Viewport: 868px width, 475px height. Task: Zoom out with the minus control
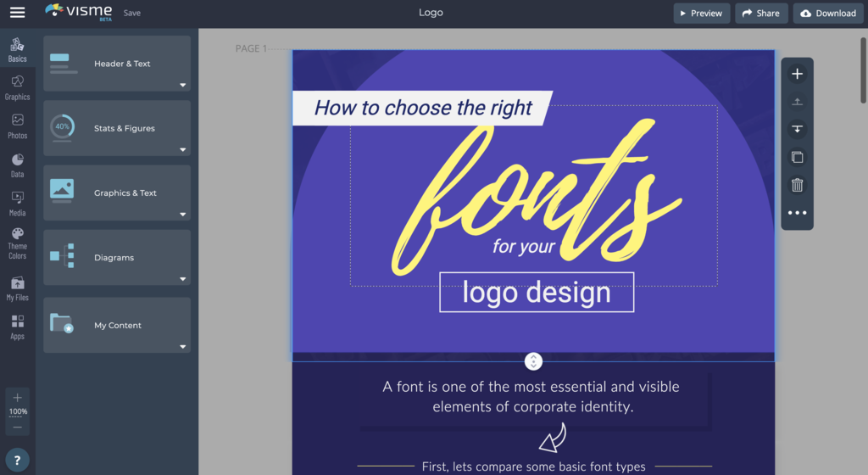[x=17, y=427]
